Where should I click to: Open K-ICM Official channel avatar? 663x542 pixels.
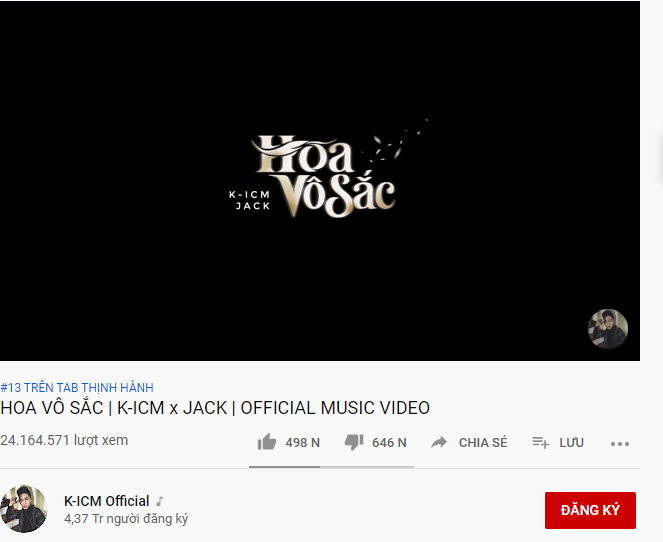coord(24,509)
